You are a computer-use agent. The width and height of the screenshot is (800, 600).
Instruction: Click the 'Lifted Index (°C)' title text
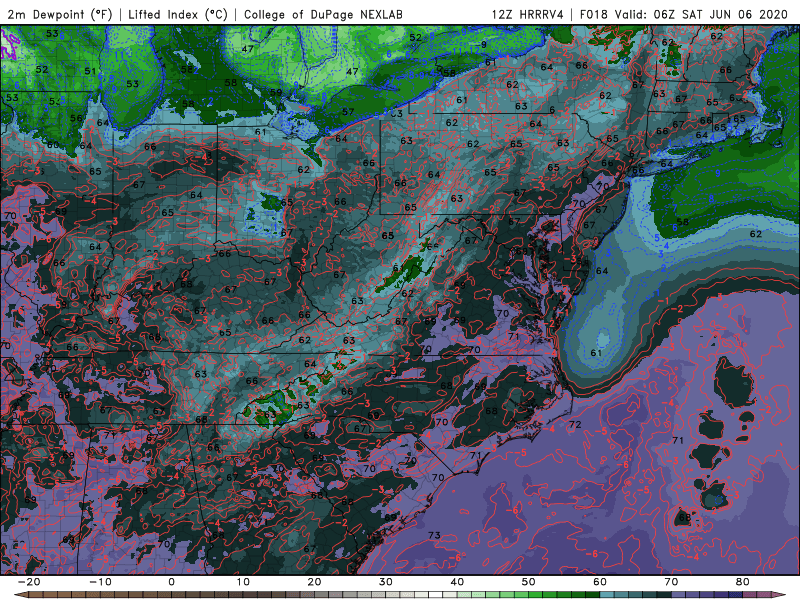(178, 14)
